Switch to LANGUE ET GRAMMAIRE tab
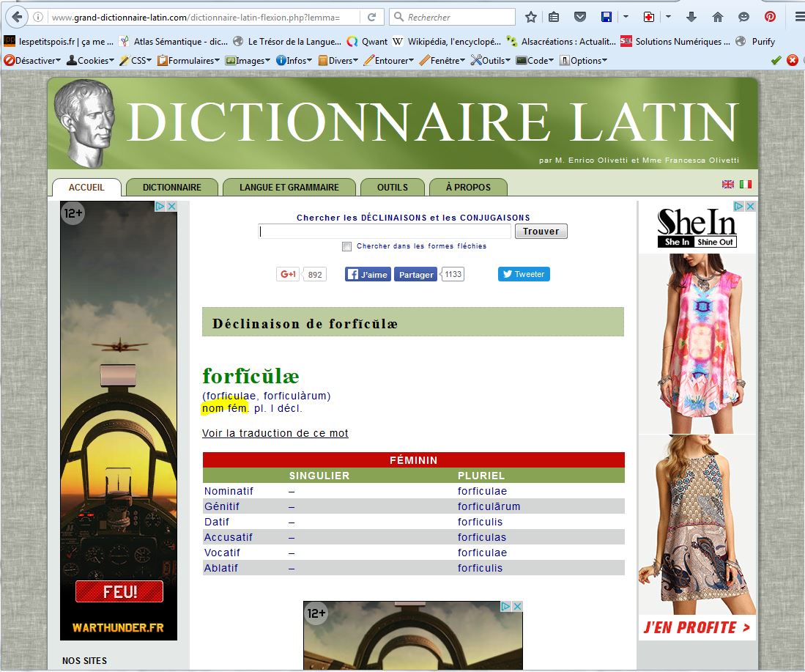This screenshot has width=805, height=672. pyautogui.click(x=289, y=188)
